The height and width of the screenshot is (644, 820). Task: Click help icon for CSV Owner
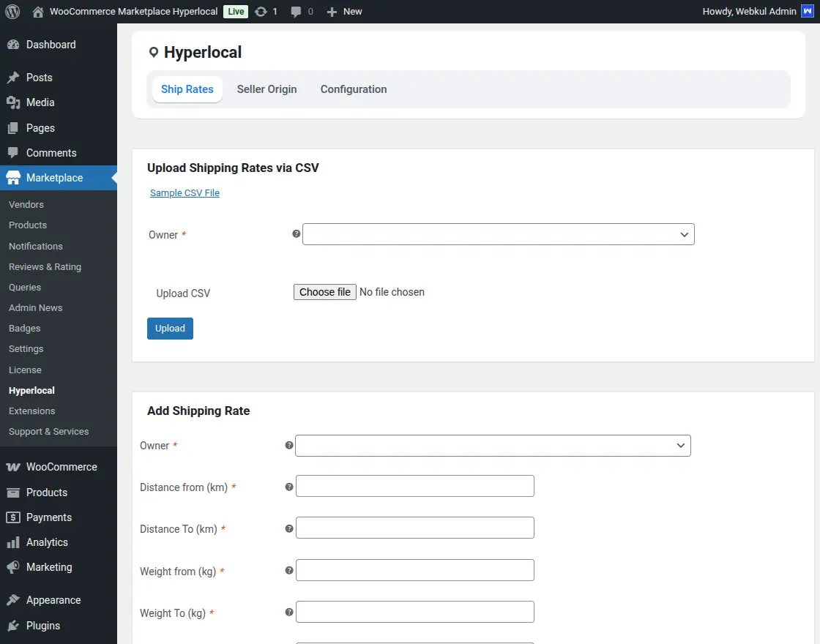(x=296, y=233)
